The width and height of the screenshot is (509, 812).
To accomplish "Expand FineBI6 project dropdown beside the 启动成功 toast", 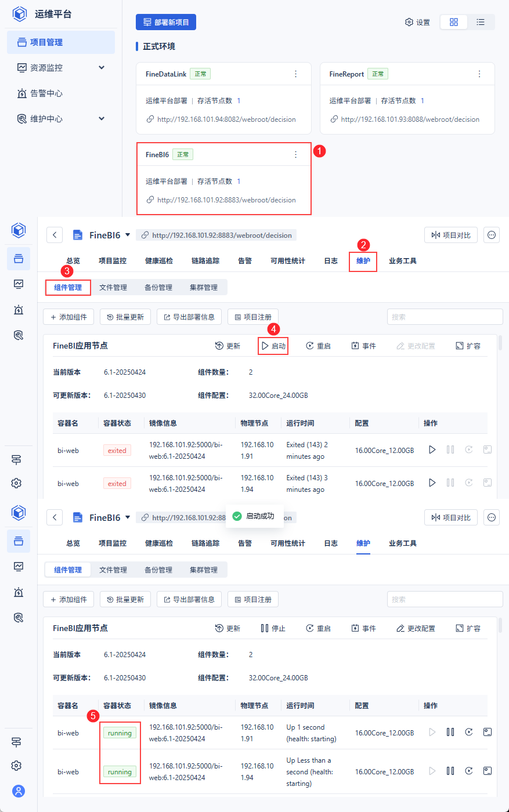I will point(128,518).
